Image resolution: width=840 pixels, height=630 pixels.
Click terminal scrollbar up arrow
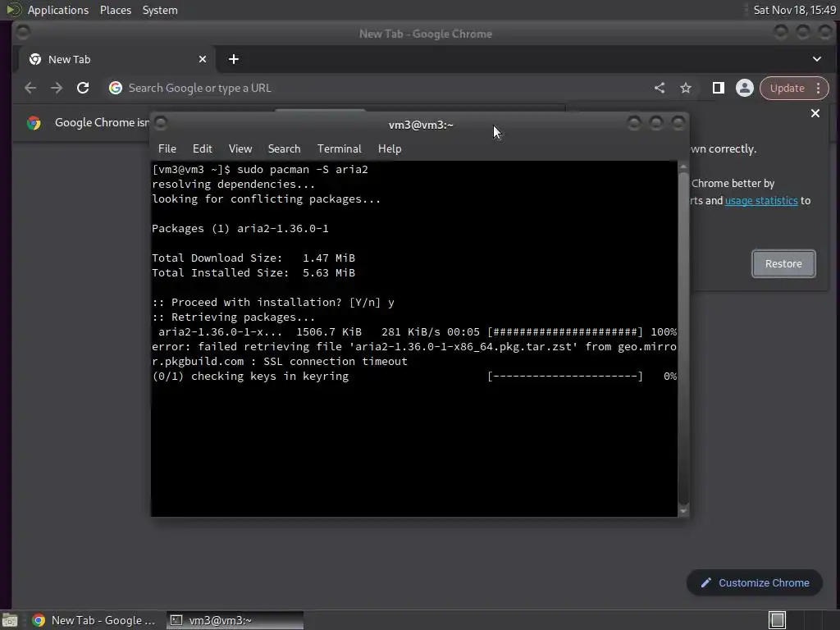(683, 167)
